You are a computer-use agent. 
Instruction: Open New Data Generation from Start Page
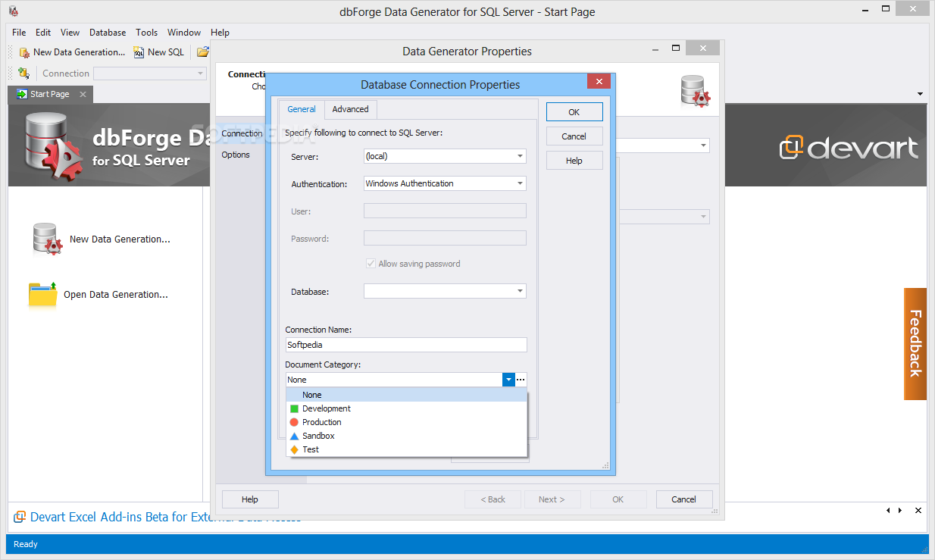[x=102, y=239]
